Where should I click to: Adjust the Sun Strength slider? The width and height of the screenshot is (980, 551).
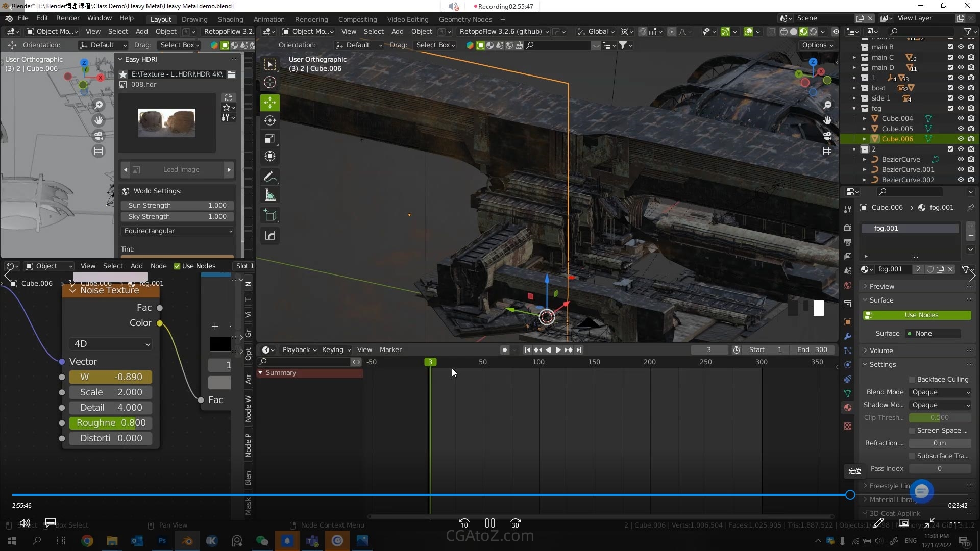pyautogui.click(x=177, y=205)
